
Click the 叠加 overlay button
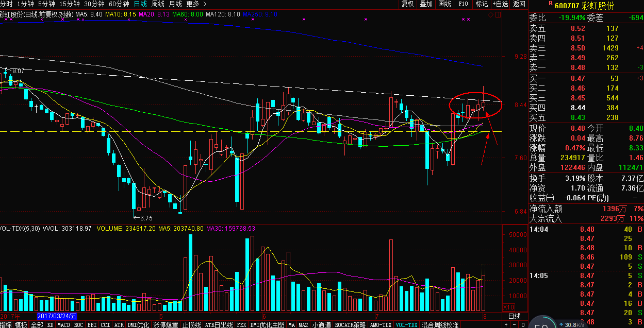[x=426, y=4]
